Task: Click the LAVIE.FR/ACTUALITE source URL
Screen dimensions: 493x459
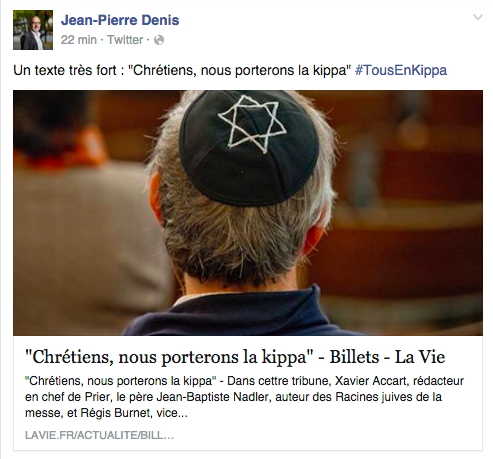Action: tap(99, 435)
